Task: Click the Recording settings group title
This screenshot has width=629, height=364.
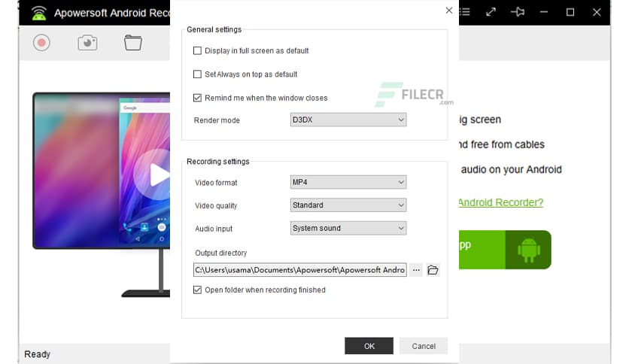Action: 218,162
